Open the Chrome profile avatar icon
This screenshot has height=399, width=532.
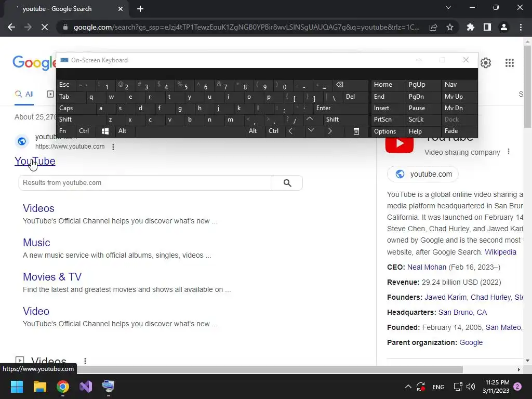pos(504,27)
